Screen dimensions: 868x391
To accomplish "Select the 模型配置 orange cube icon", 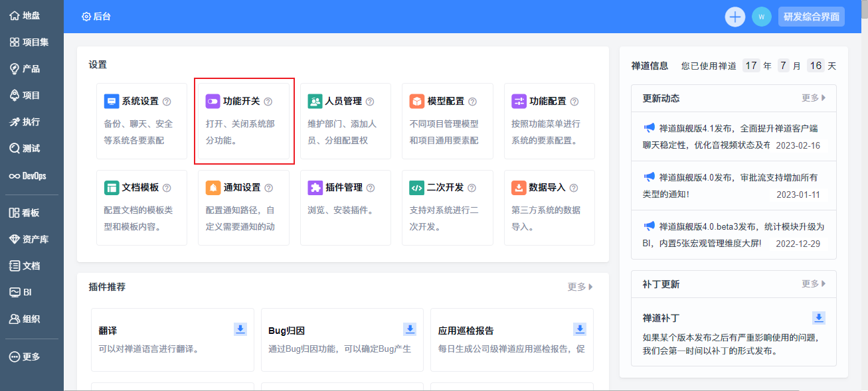I will (x=417, y=102).
